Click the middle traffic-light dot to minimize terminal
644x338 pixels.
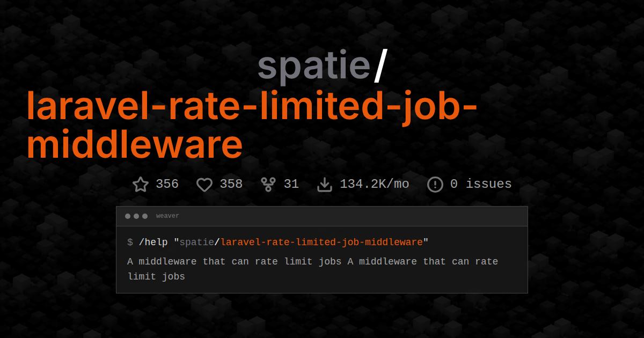click(x=136, y=216)
